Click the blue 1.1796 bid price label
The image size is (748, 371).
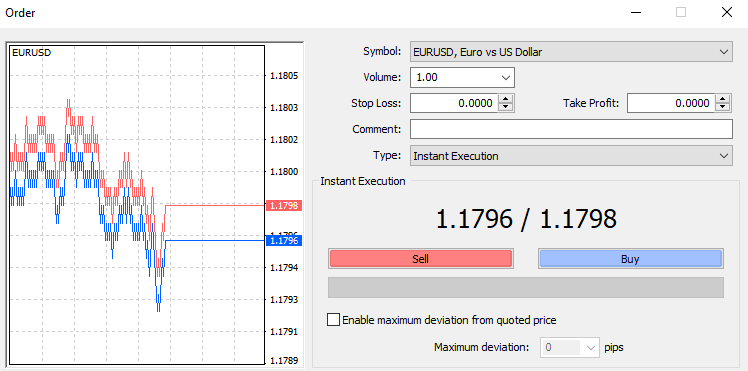tap(283, 241)
